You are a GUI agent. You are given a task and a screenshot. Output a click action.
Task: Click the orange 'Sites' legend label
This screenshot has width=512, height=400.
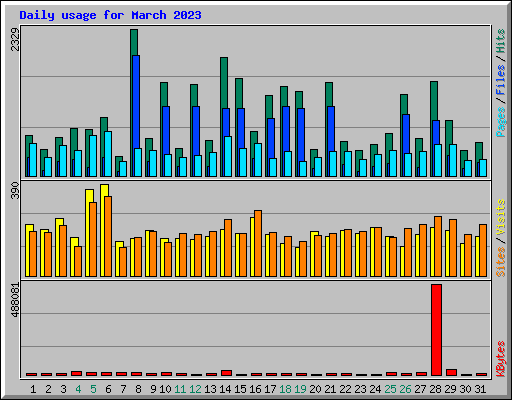click(501, 262)
